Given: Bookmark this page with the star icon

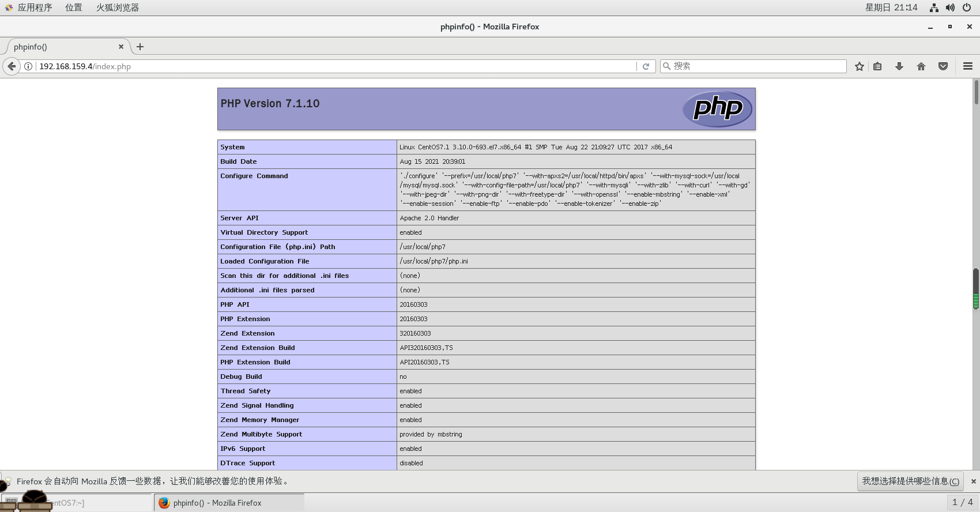Looking at the screenshot, I should 860,66.
